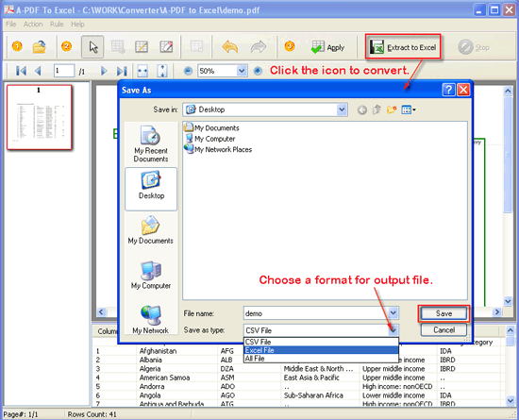Image resolution: width=519 pixels, height=420 pixels.
Task: Select the page 1 thumbnail
Action: pos(40,117)
